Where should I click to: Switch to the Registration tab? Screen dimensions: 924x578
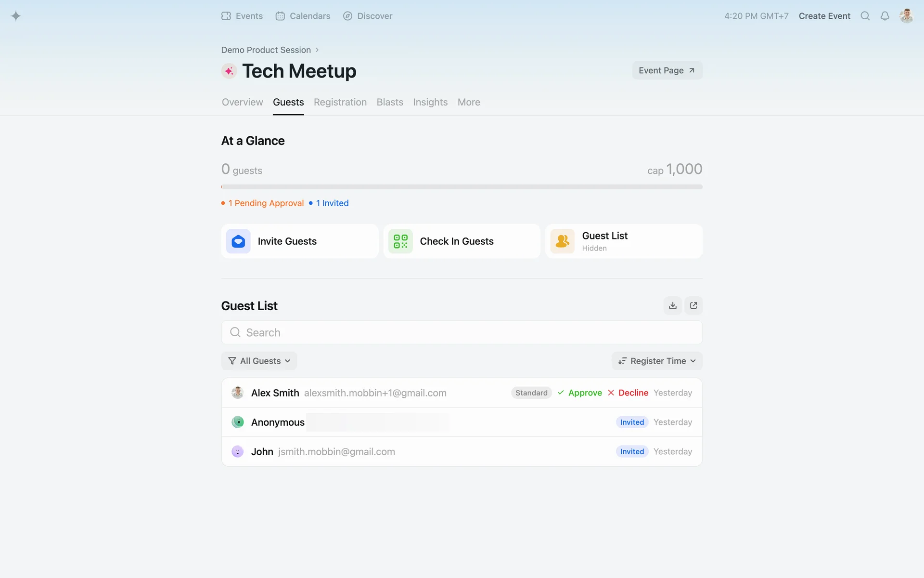tap(340, 102)
